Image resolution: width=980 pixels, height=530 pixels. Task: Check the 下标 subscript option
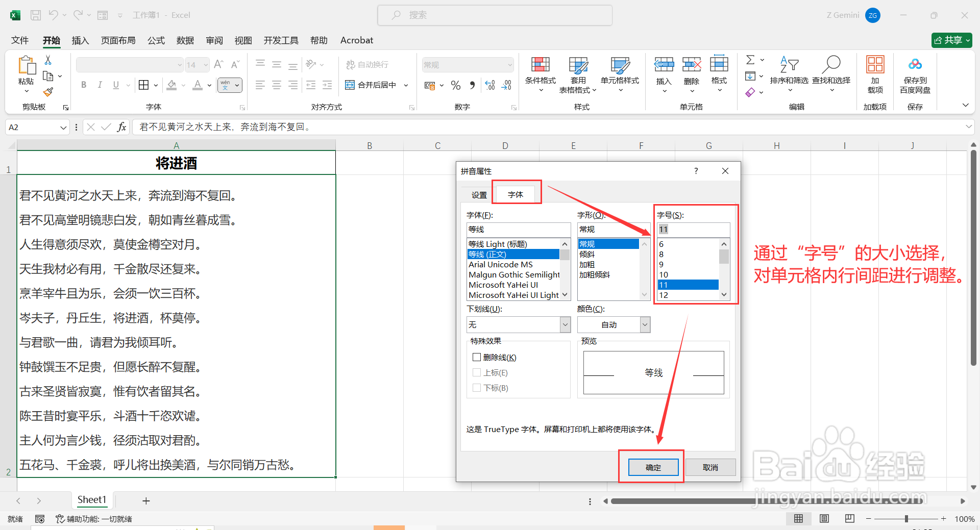pyautogui.click(x=477, y=388)
